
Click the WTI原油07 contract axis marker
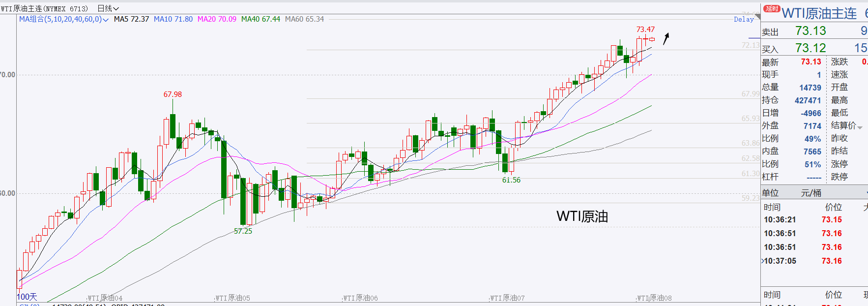tap(507, 298)
